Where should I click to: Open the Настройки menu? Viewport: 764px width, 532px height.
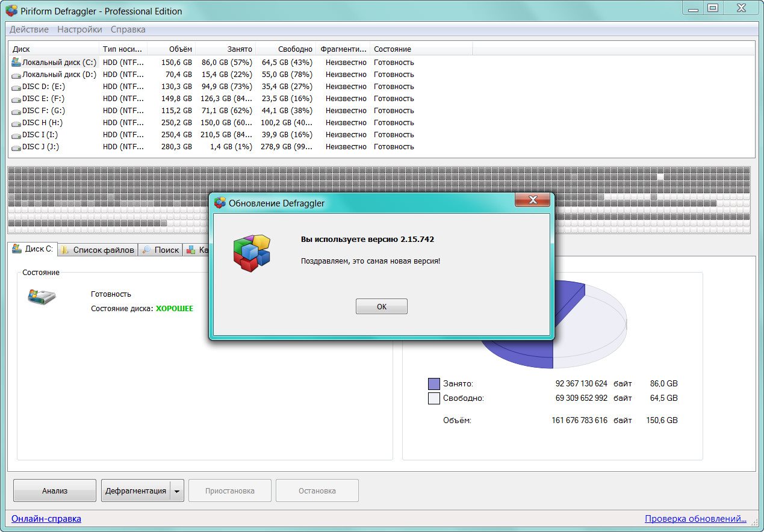(x=79, y=29)
